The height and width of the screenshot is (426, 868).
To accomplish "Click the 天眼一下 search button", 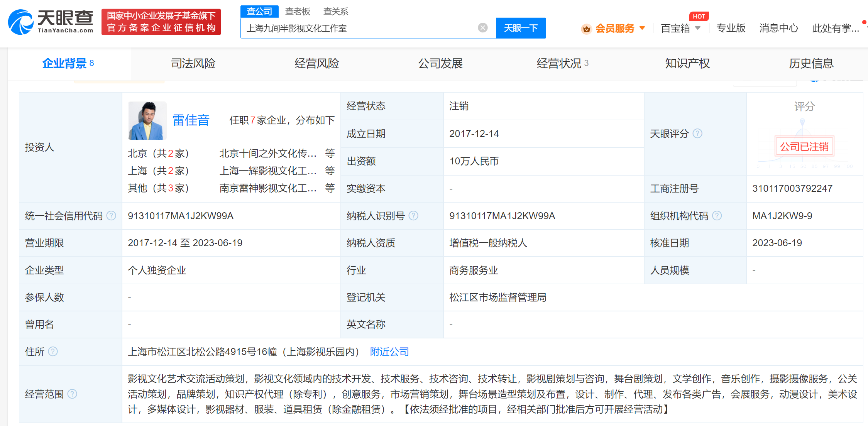I will [x=521, y=28].
